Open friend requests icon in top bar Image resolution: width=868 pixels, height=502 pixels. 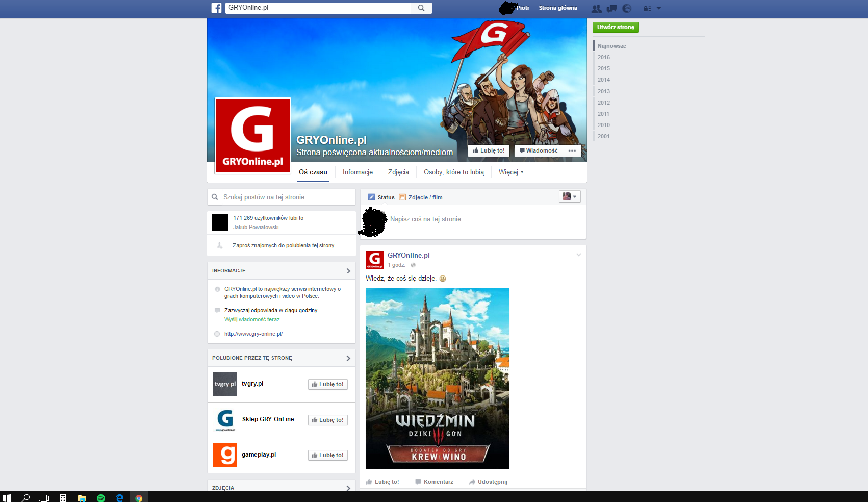(596, 8)
